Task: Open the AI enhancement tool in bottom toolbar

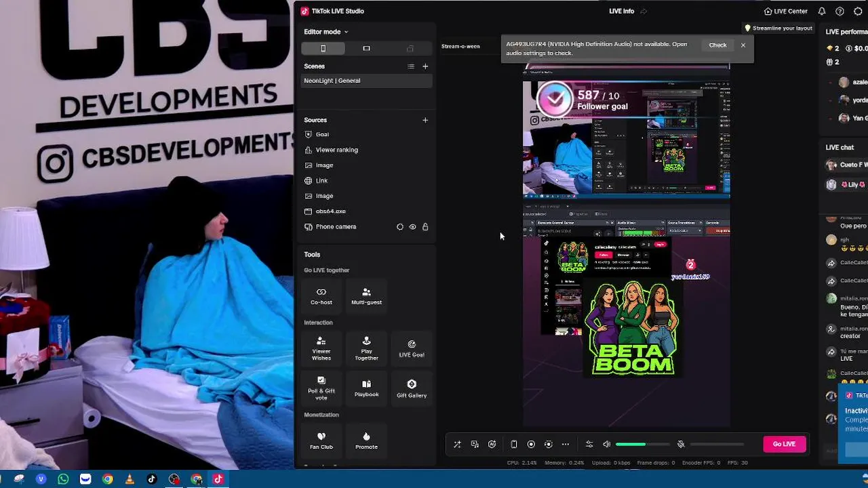Action: pyautogui.click(x=492, y=445)
